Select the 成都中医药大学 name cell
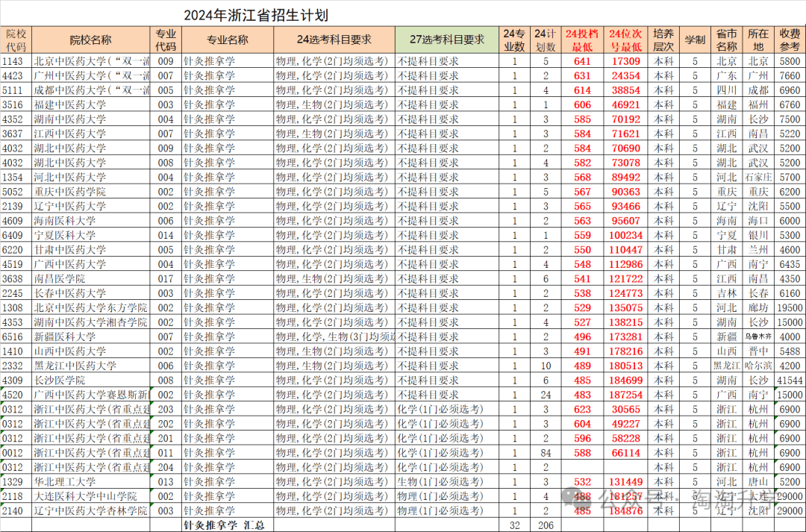 [x=91, y=90]
